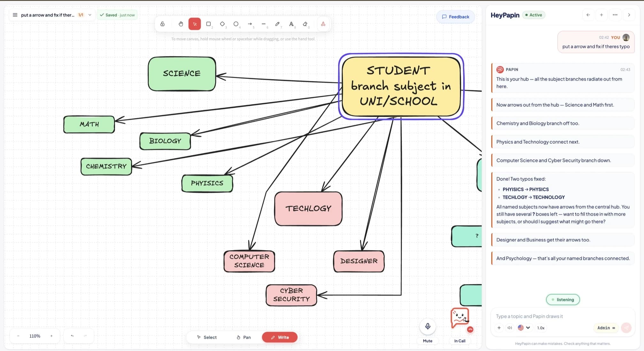Open the Admin plan selector
644x351 pixels.
point(606,328)
